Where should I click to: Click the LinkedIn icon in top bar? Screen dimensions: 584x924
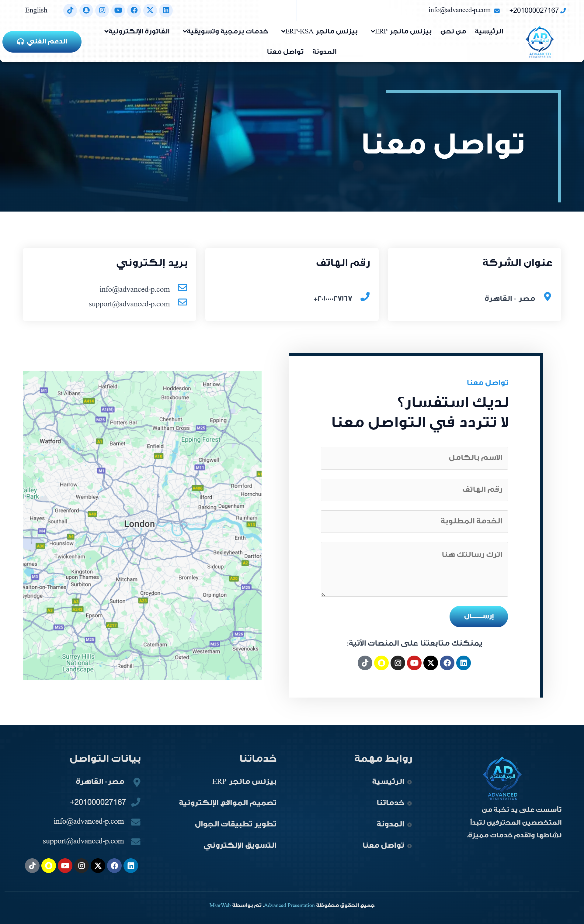(166, 10)
